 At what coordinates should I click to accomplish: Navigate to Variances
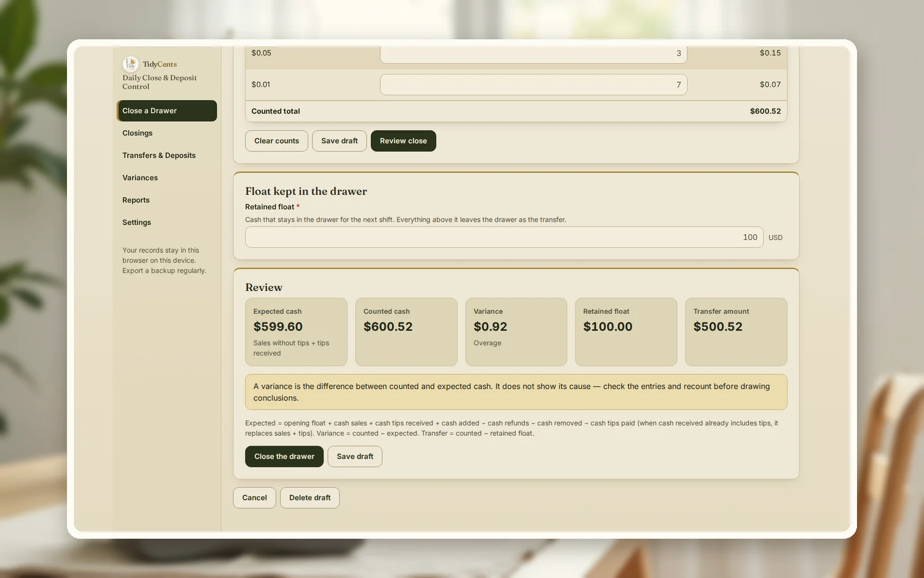(167, 178)
